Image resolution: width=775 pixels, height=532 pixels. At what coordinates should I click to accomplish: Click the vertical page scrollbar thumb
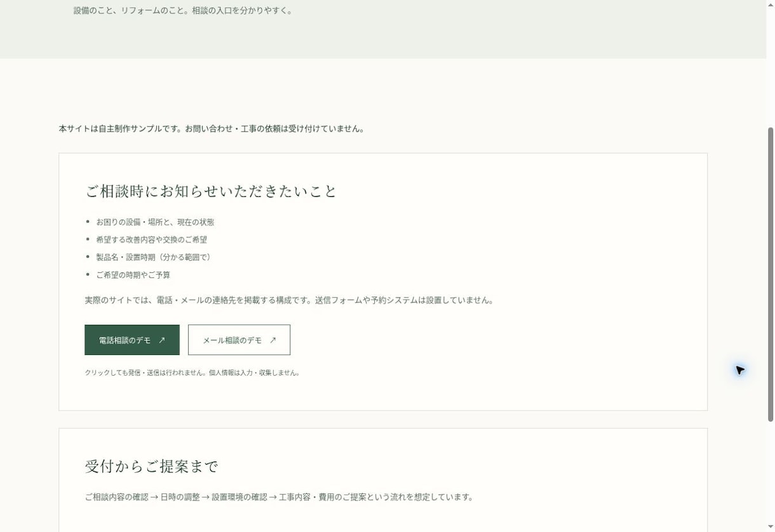click(x=771, y=274)
